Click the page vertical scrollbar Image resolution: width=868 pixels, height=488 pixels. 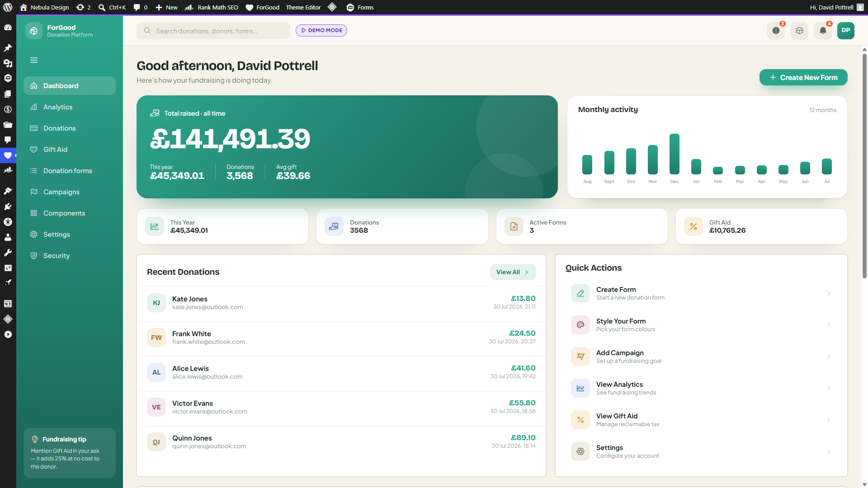[864, 167]
